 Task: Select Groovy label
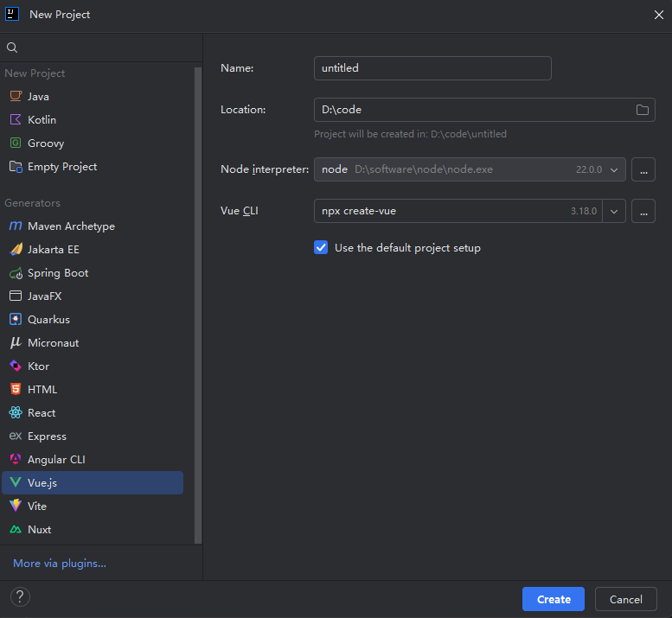[x=46, y=143]
